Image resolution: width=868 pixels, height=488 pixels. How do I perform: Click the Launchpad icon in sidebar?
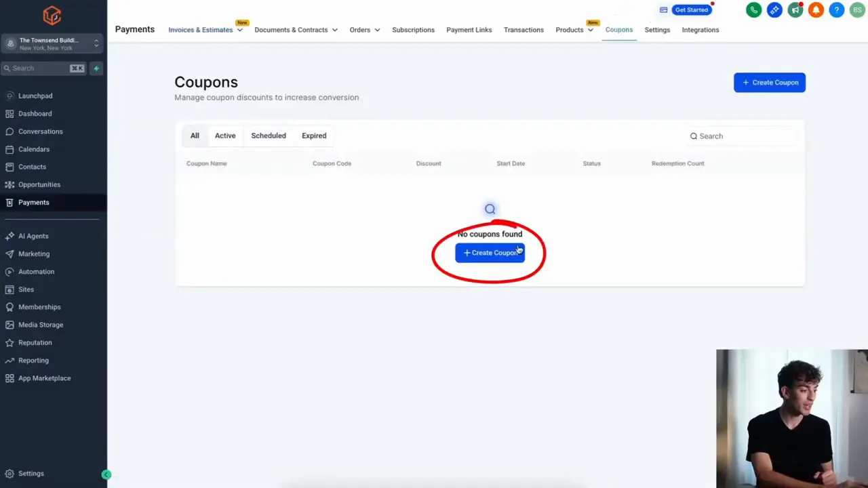coord(9,96)
